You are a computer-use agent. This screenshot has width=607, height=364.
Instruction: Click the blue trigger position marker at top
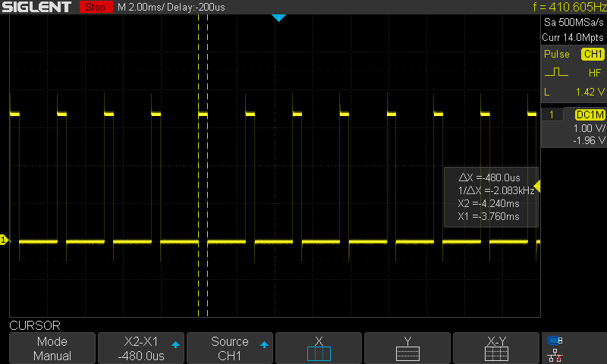click(278, 17)
